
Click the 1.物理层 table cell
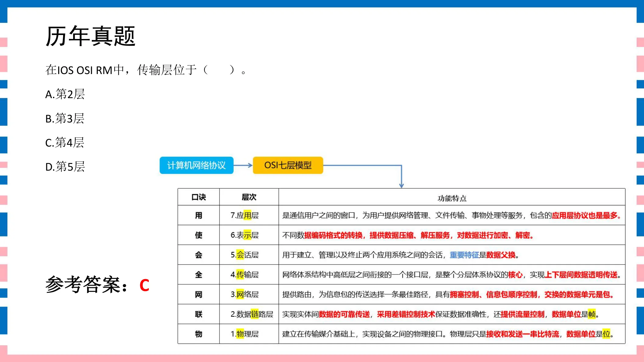point(249,334)
